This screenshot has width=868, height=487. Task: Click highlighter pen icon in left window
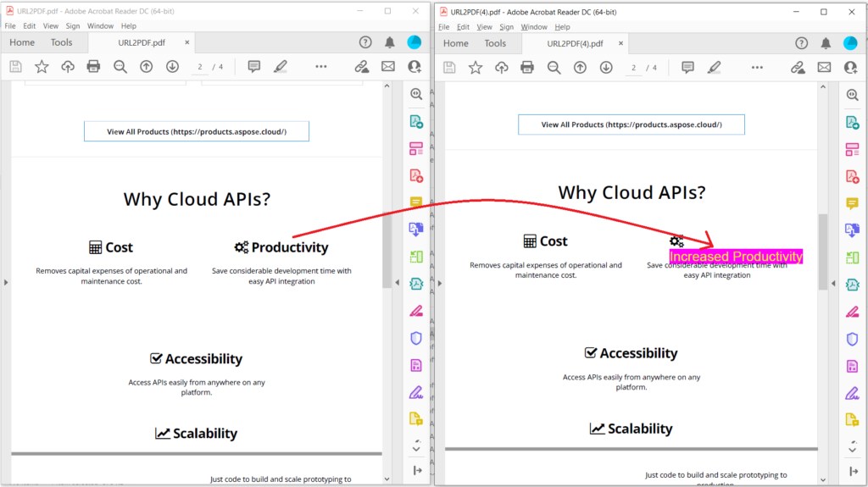[x=280, y=66]
